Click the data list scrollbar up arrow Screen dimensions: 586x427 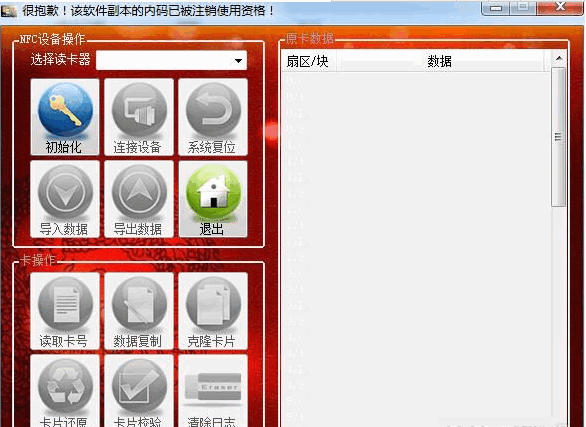pos(559,58)
